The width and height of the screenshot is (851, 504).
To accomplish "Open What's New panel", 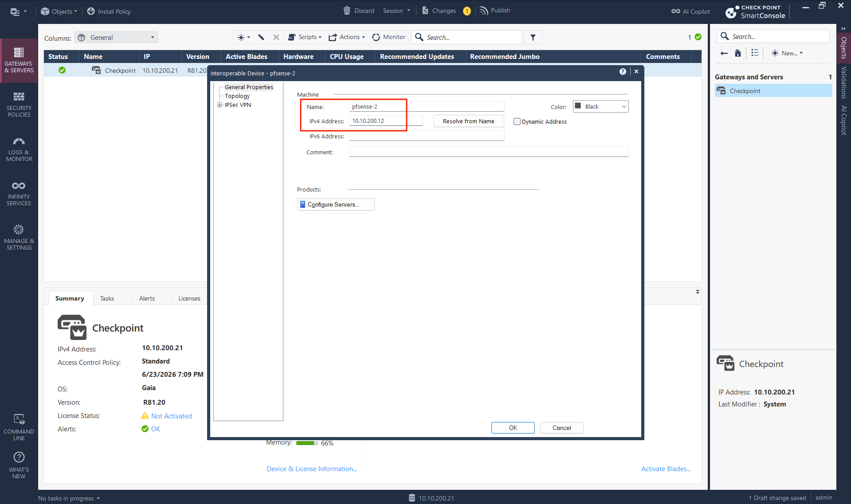I will pyautogui.click(x=19, y=465).
